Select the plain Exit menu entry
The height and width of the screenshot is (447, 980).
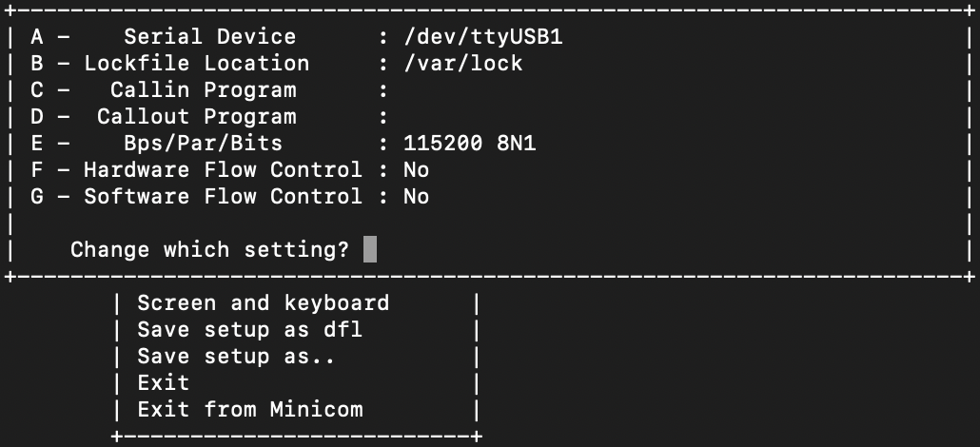(164, 383)
